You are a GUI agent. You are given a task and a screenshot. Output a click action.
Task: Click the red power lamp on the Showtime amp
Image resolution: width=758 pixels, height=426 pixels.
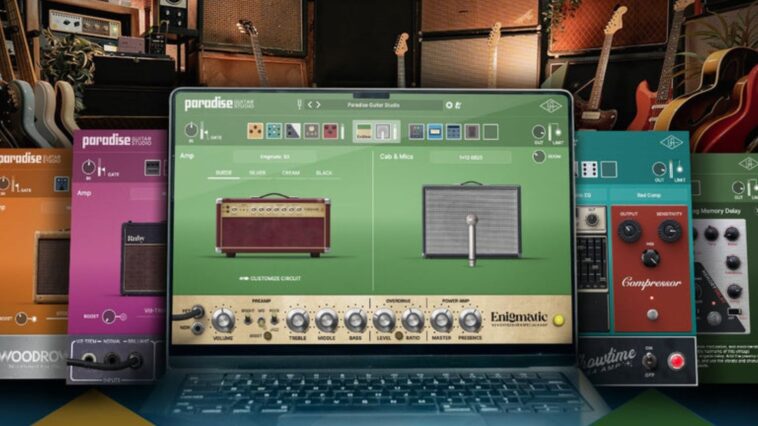point(676,361)
